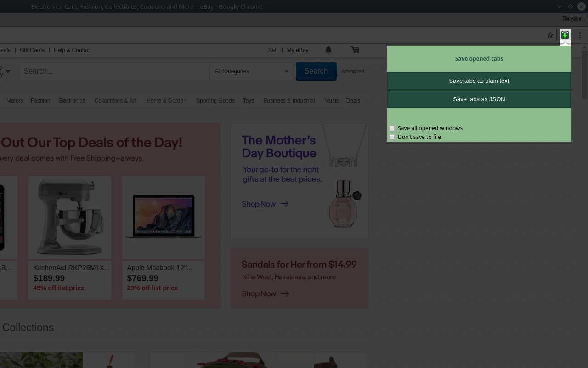Open Advanced search link

[x=353, y=71]
